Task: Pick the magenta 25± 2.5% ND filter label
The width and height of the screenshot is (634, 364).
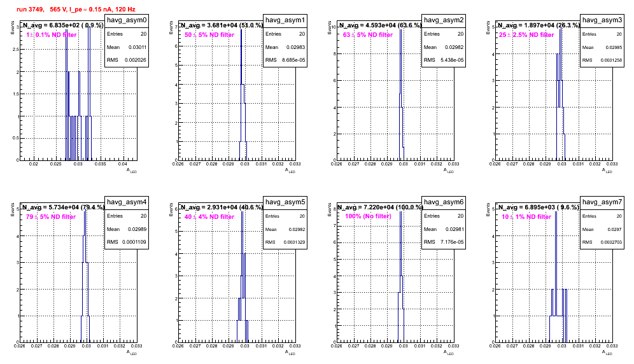Action: click(526, 35)
